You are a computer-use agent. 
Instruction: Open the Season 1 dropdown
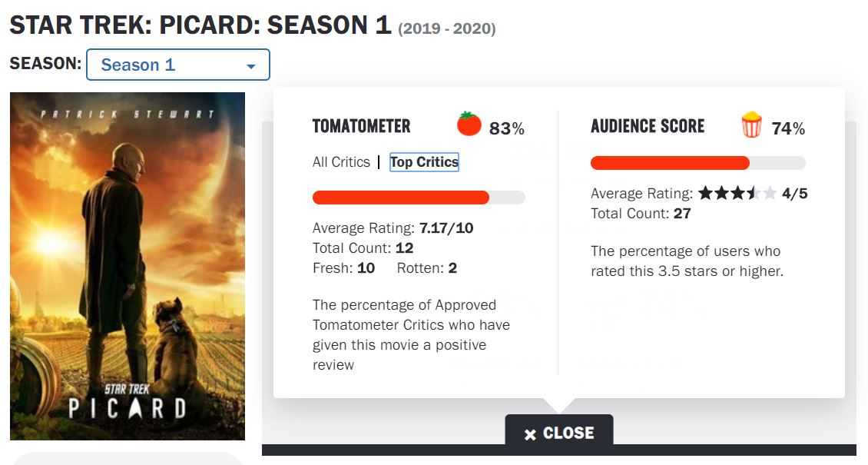pos(177,65)
